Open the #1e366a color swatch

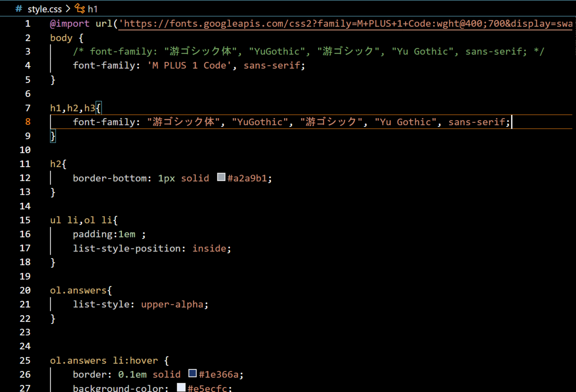192,374
